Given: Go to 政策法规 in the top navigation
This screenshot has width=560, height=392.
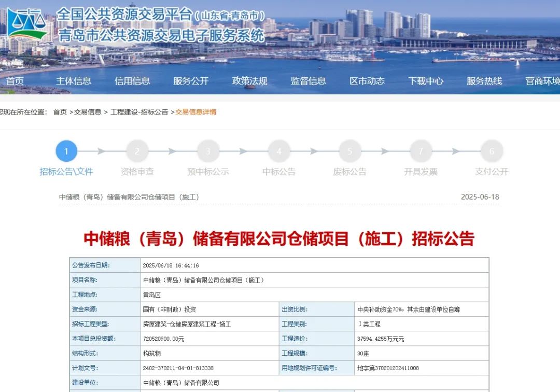Looking at the screenshot, I should click(x=249, y=81).
